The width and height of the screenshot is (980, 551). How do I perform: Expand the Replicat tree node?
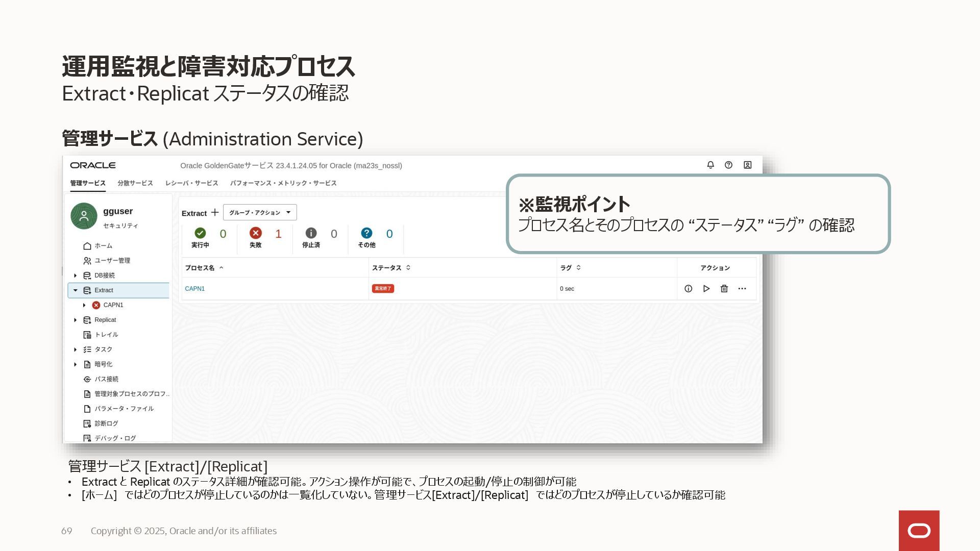76,320
